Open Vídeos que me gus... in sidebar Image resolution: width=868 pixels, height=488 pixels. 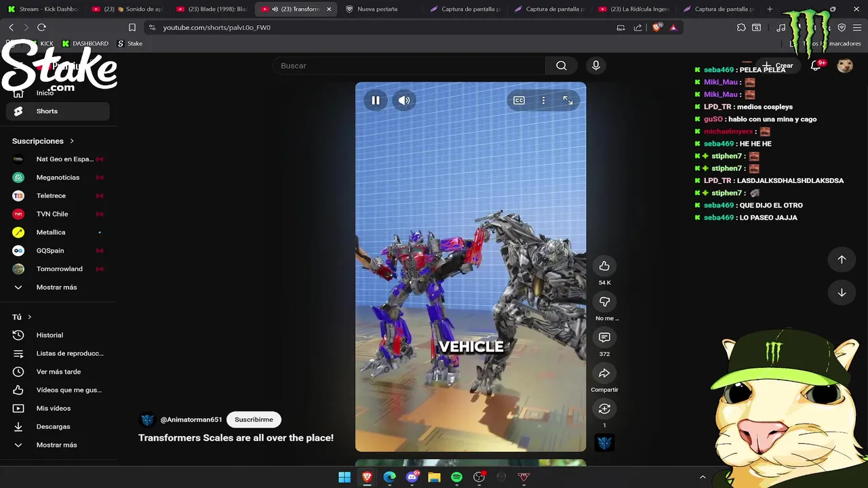(58, 390)
